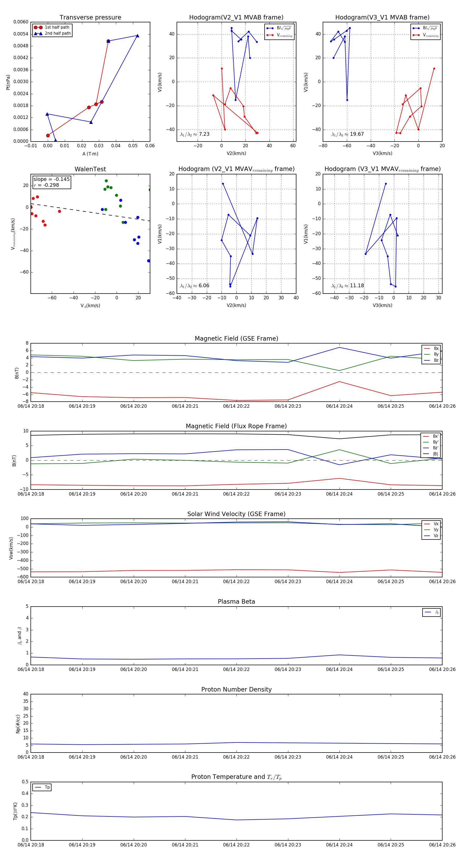Click the "Tp(10^6K)" y-axis label
Viewport: 473px width, 868px height.
[15, 811]
